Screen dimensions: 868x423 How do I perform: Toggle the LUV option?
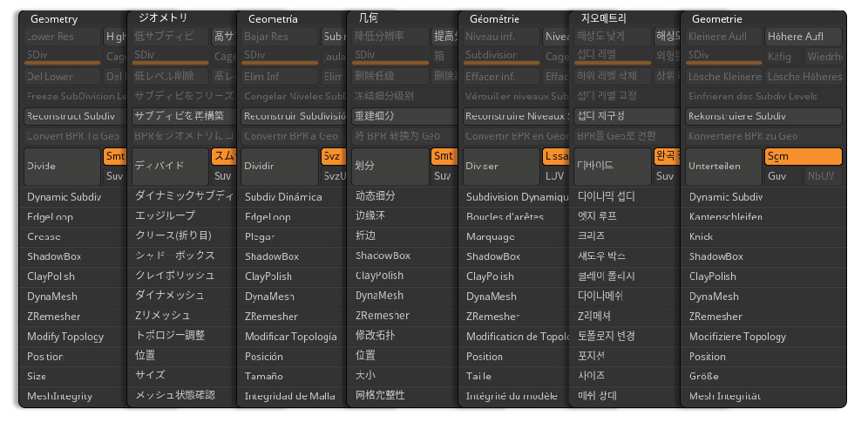(x=555, y=176)
